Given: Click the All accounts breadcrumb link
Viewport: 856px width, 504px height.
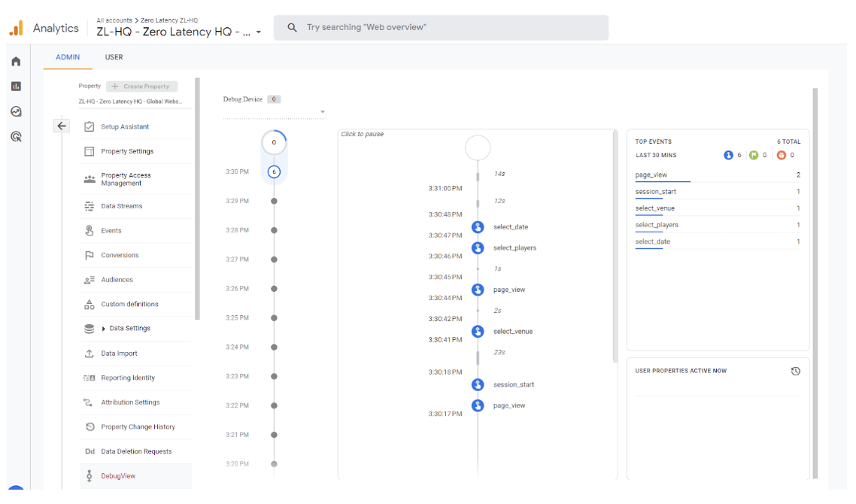Looking at the screenshot, I should [114, 20].
